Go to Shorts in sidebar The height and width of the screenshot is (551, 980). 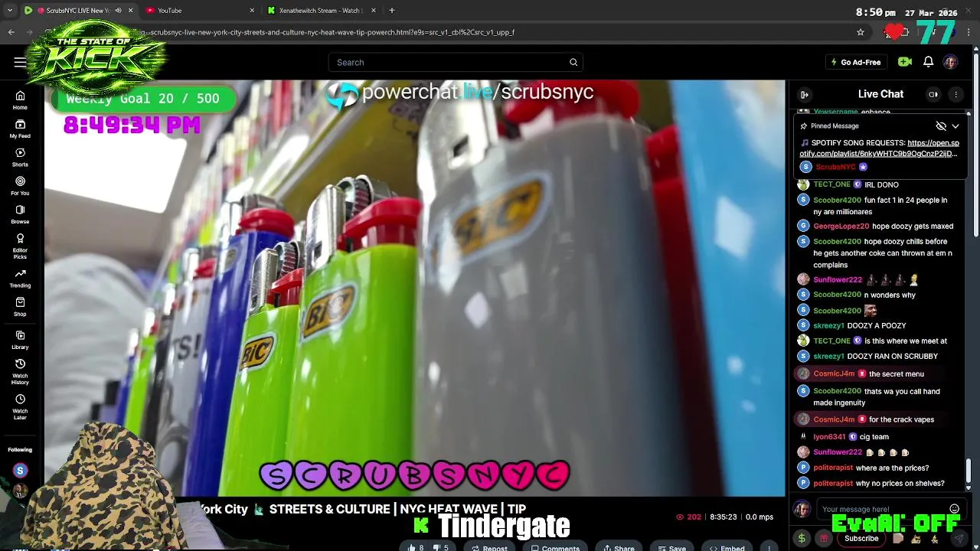point(20,157)
